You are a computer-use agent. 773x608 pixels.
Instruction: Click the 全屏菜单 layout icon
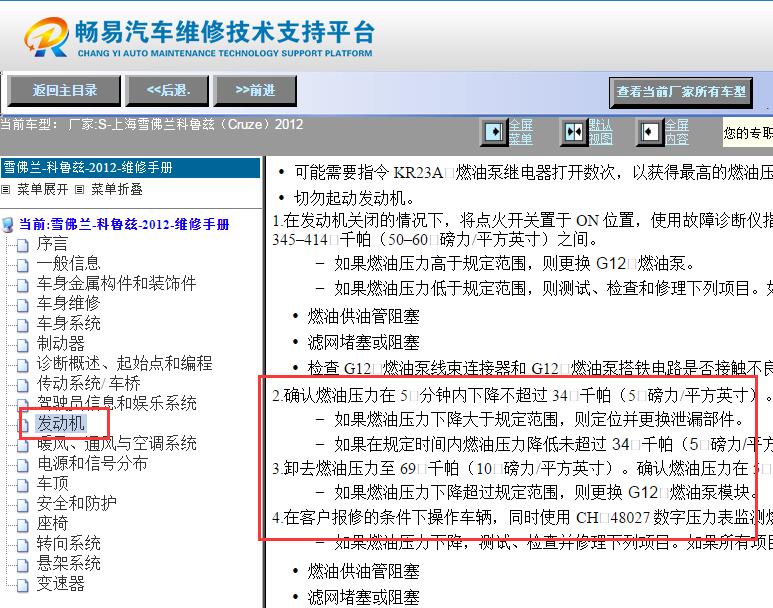click(494, 132)
